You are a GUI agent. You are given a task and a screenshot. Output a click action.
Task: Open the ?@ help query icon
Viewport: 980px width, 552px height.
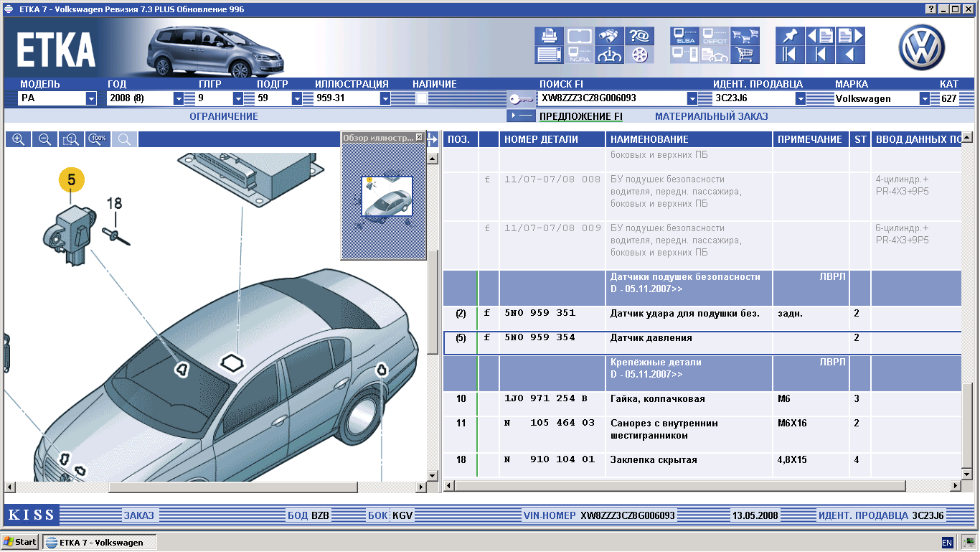(x=639, y=35)
